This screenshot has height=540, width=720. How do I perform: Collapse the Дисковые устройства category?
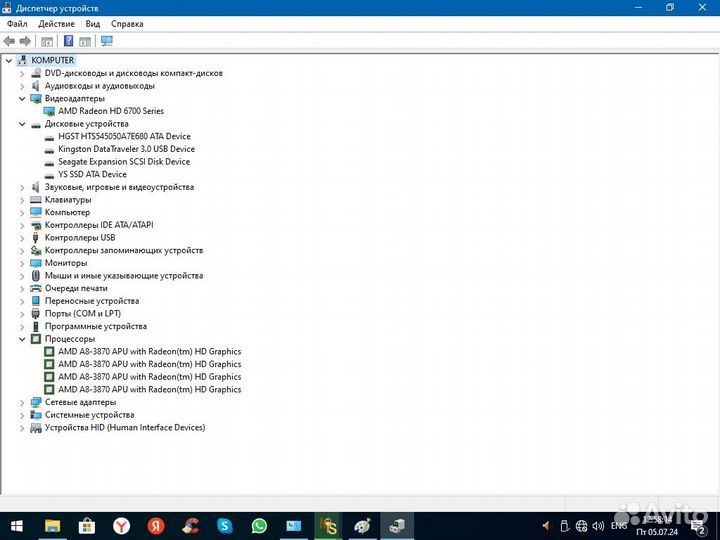[x=22, y=124]
